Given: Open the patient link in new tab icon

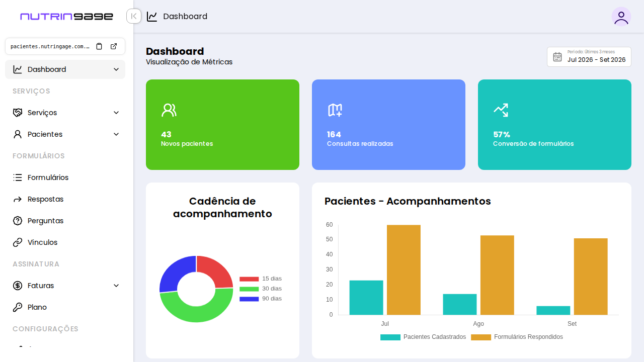Looking at the screenshot, I should pyautogui.click(x=114, y=46).
